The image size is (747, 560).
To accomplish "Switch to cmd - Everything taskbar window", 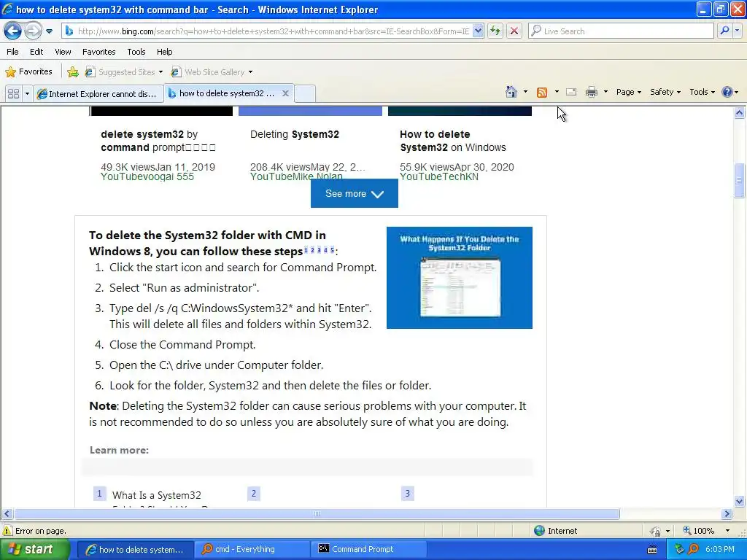I will (252, 549).
